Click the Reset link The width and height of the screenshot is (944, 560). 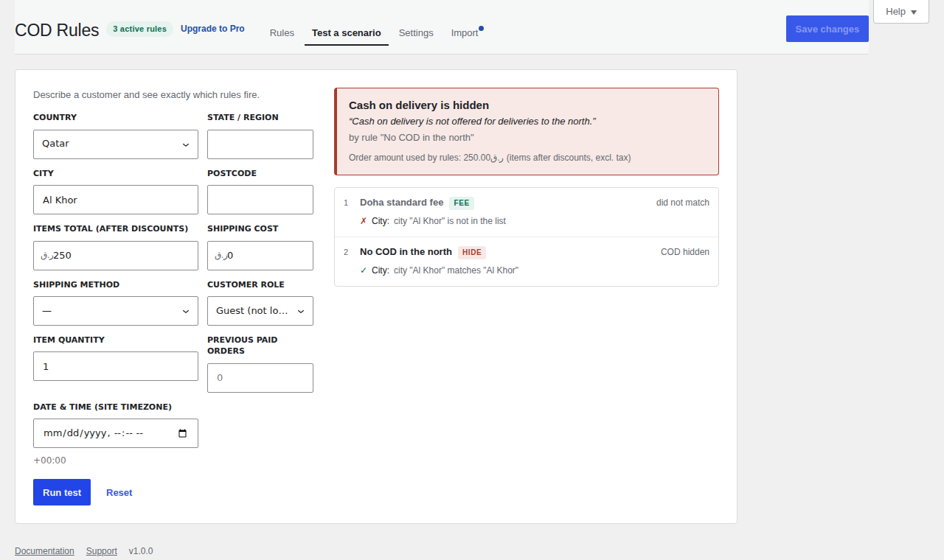point(119,492)
